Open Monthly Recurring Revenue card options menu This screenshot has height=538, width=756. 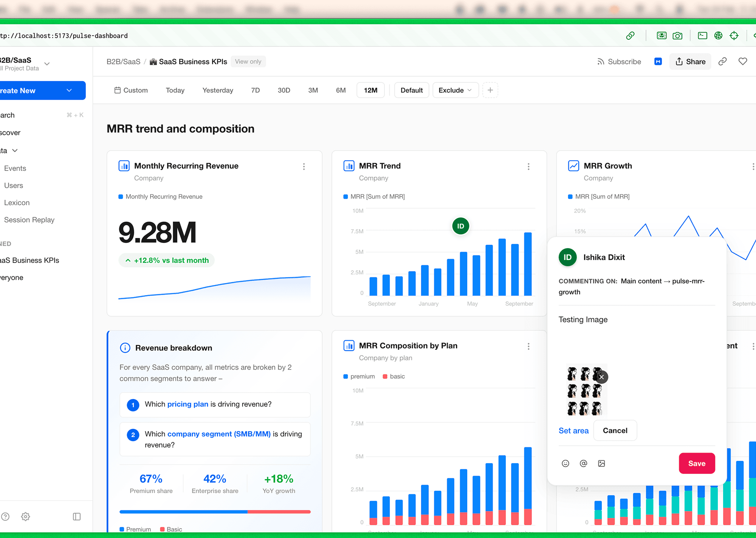(x=304, y=167)
